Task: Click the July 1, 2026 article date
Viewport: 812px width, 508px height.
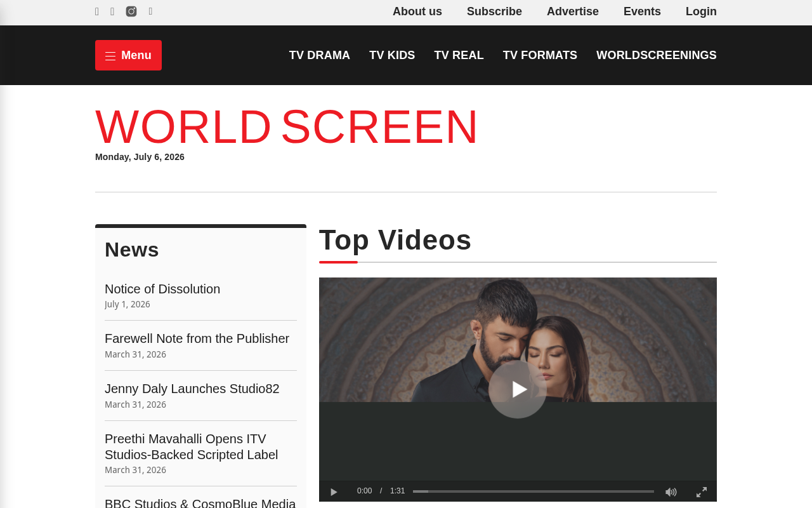Action: (128, 304)
